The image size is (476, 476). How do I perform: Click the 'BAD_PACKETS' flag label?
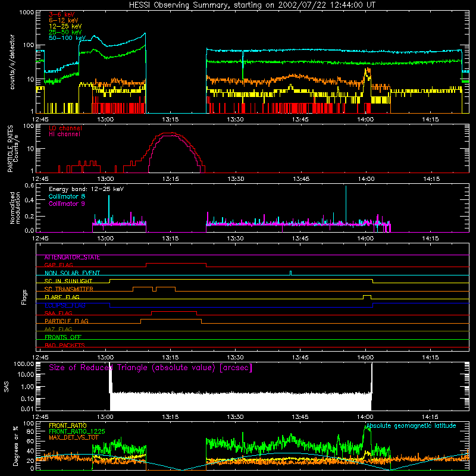pyautogui.click(x=65, y=345)
